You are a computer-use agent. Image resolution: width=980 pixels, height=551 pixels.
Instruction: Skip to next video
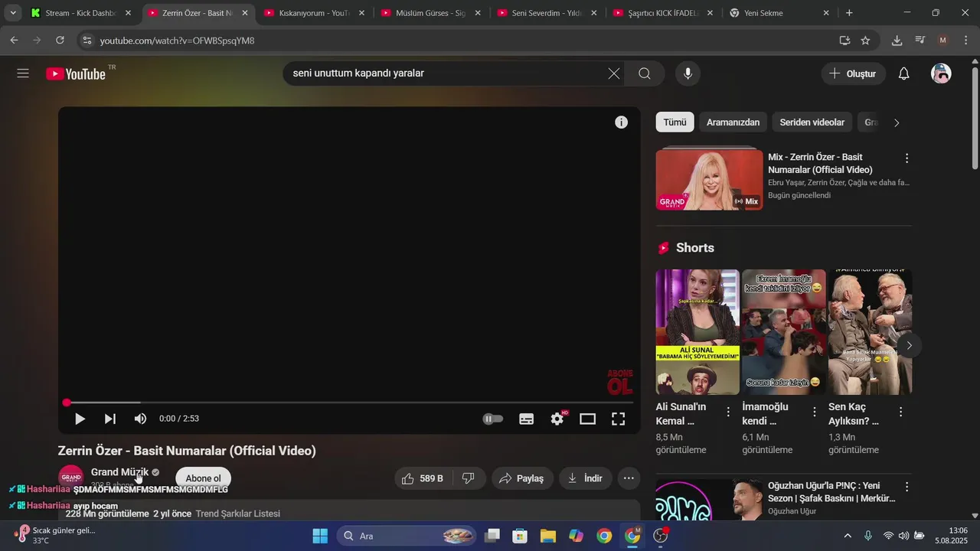110,419
